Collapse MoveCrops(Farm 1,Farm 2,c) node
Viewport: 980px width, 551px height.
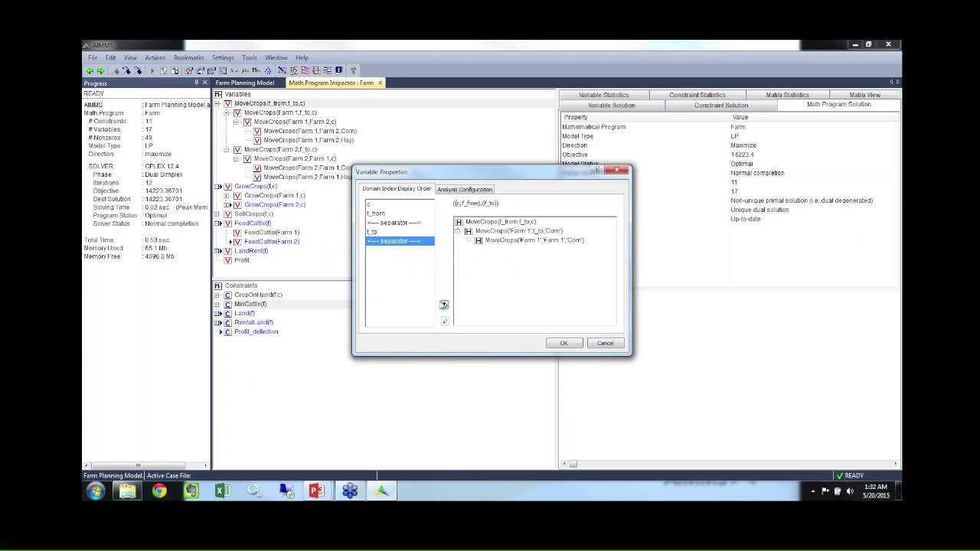[237, 122]
